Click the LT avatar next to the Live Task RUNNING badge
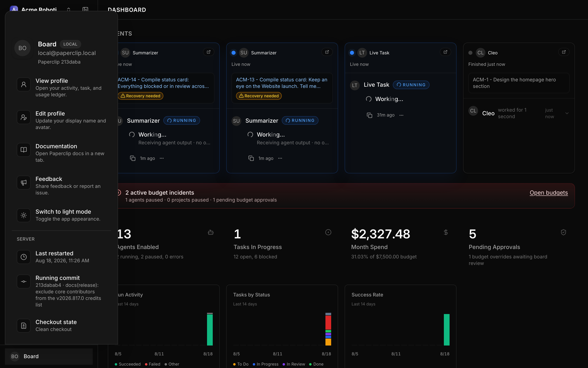The height and width of the screenshot is (368, 588). 354,85
